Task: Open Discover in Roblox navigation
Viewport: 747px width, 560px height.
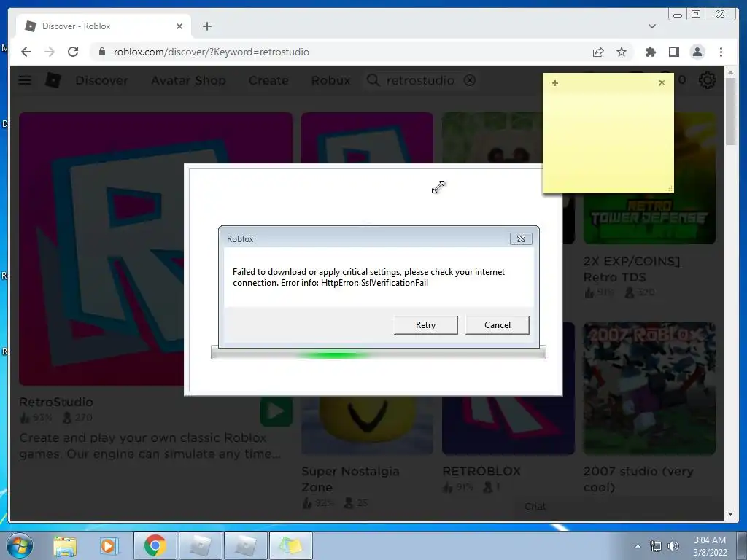Action: [x=101, y=80]
